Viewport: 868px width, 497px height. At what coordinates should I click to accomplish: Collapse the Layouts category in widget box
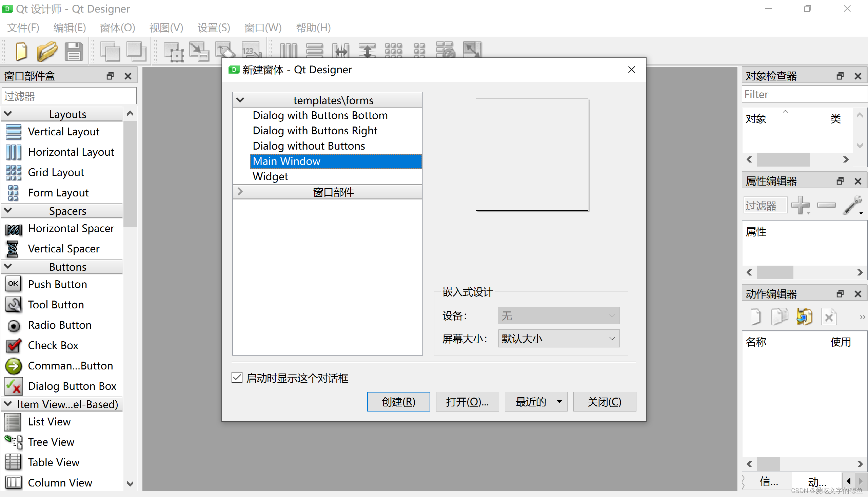pyautogui.click(x=8, y=114)
